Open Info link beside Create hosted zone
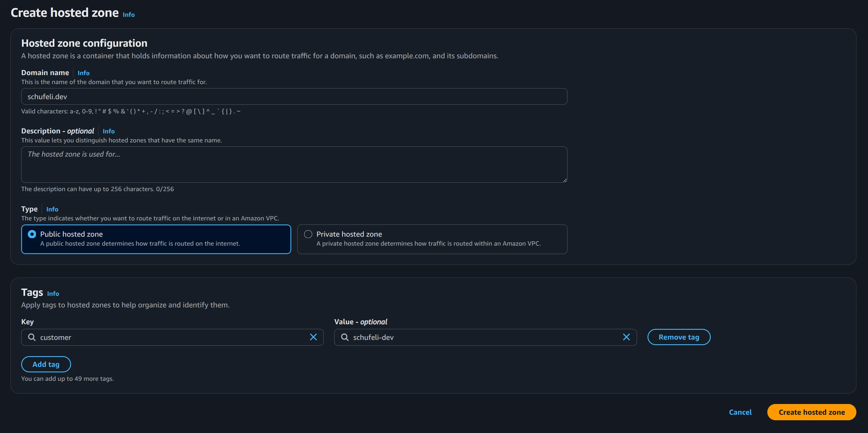The image size is (868, 433). [129, 15]
